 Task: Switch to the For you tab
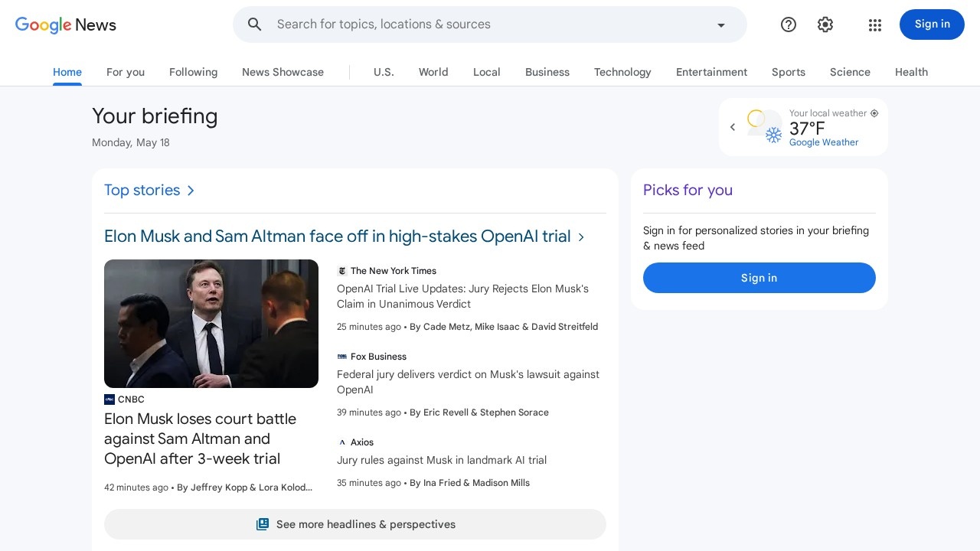pyautogui.click(x=126, y=72)
